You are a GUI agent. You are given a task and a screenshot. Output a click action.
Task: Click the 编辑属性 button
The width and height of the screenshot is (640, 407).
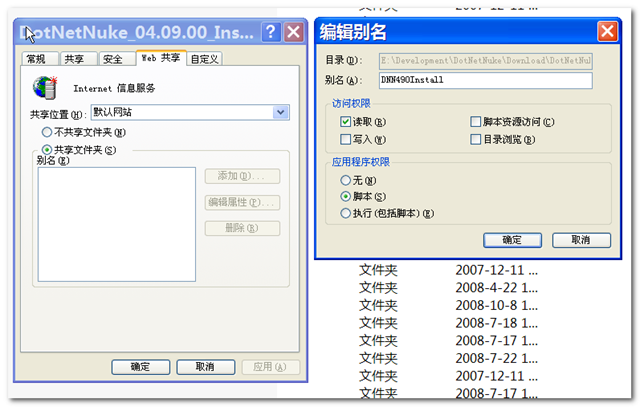(x=242, y=202)
